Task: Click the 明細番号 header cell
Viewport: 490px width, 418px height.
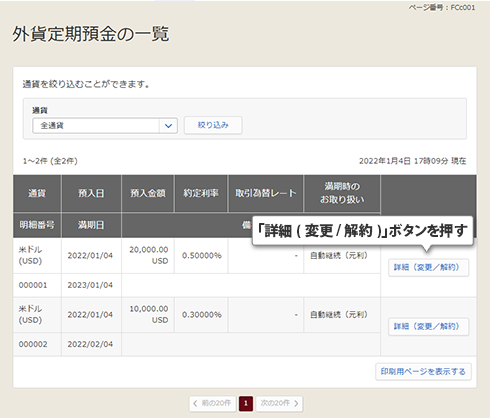Action: [x=37, y=225]
